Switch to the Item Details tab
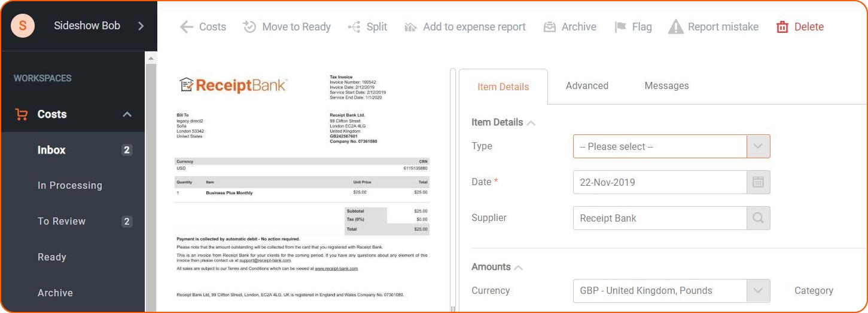Screen dimensions: 868x313 tap(503, 87)
